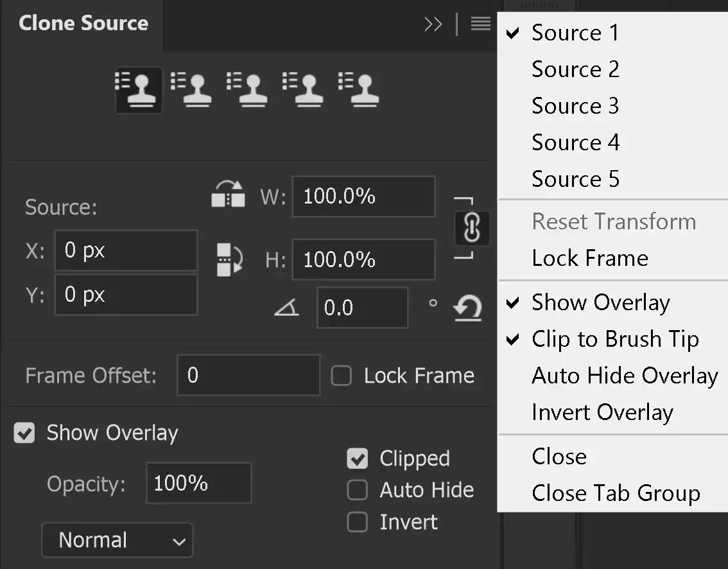Collapse the panel using the double-arrow chevron
This screenshot has width=728, height=569.
[433, 24]
